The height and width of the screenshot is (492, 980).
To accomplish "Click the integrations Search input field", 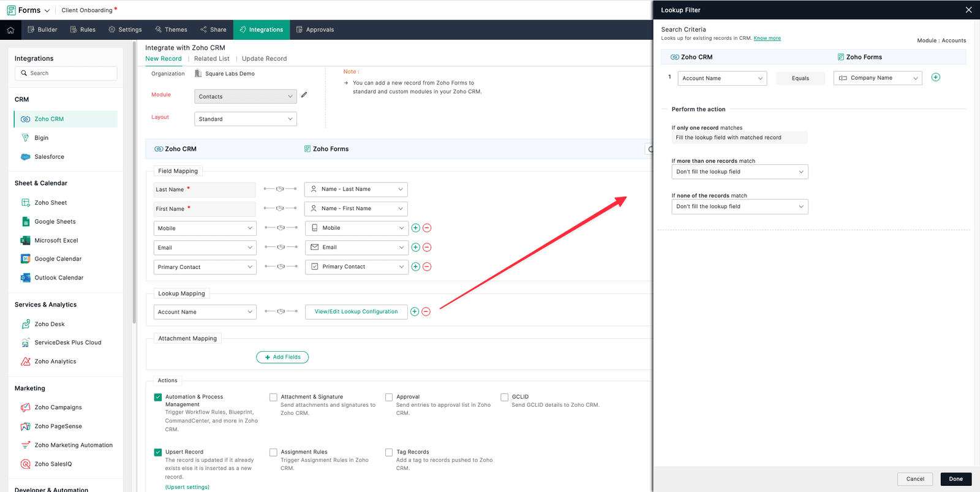I will point(66,74).
